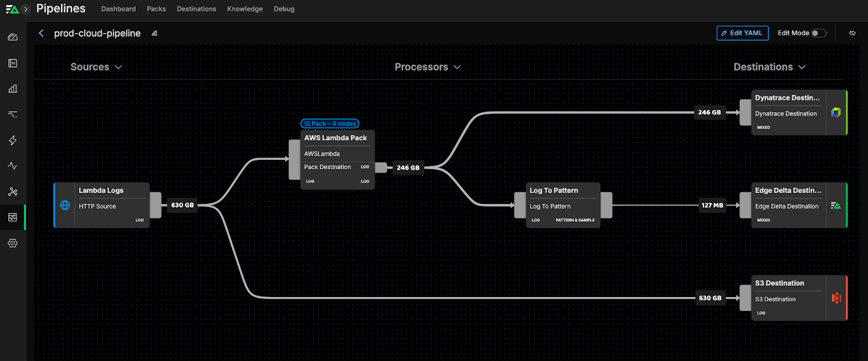Select the Log To Pattern processor node
The height and width of the screenshot is (361, 868).
point(563,205)
